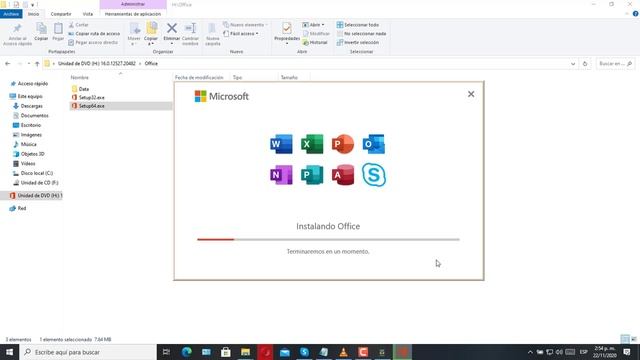Click Copiar ruta de acceso button
Image resolution: width=640 pixels, height=360 pixels.
[94, 33]
